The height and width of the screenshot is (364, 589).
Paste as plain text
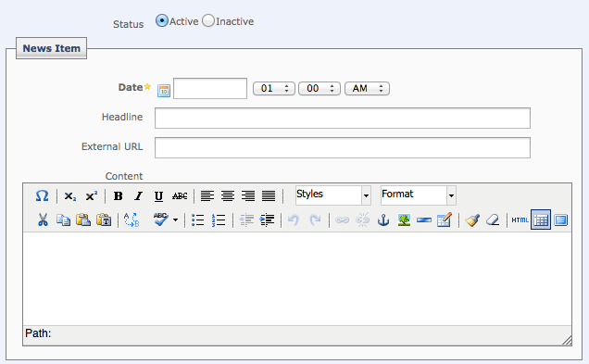(104, 220)
